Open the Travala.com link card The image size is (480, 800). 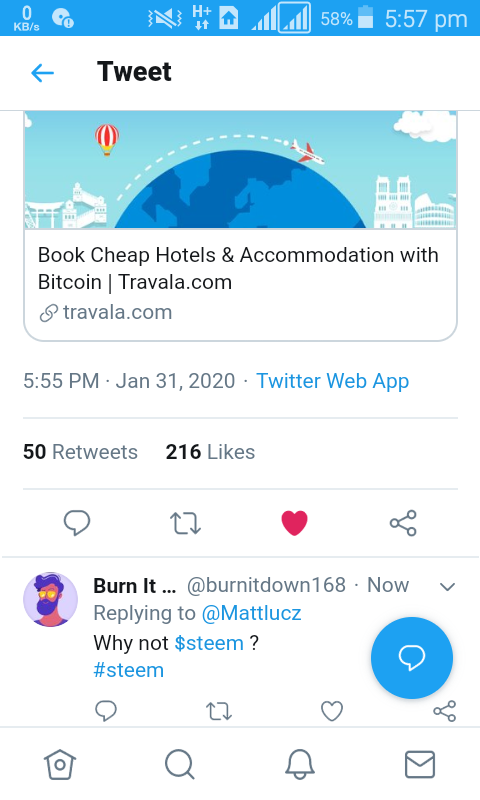point(240,226)
